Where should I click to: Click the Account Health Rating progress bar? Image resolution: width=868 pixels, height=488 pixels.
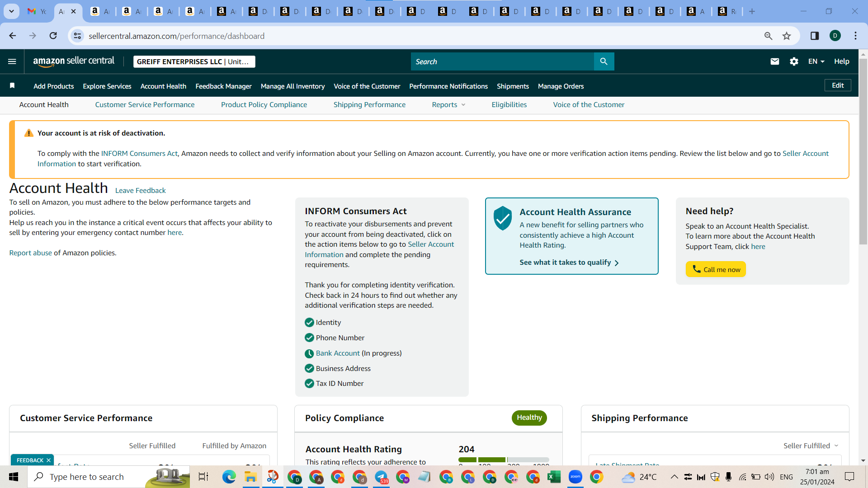pos(504,460)
